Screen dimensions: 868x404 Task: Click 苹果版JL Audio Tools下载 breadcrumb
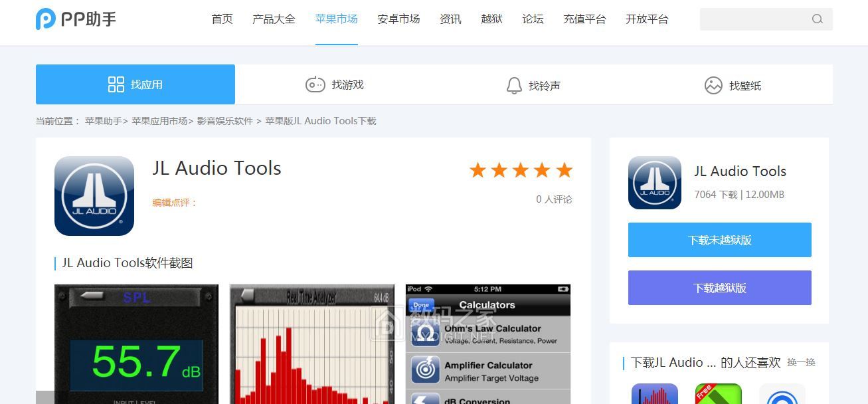coord(321,121)
